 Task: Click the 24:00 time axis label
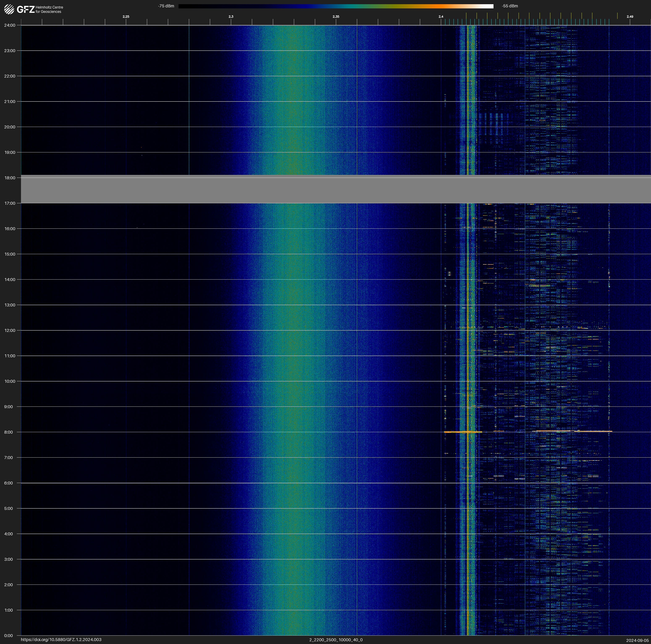click(10, 25)
